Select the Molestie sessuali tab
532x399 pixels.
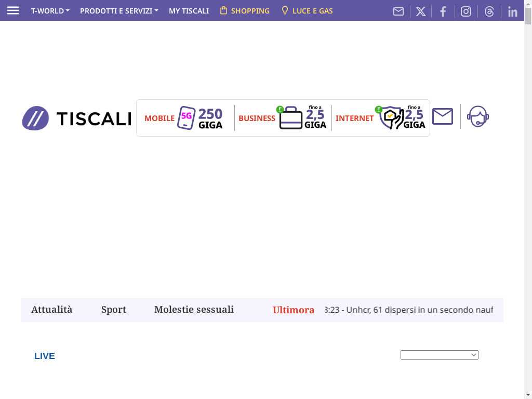tap(194, 310)
